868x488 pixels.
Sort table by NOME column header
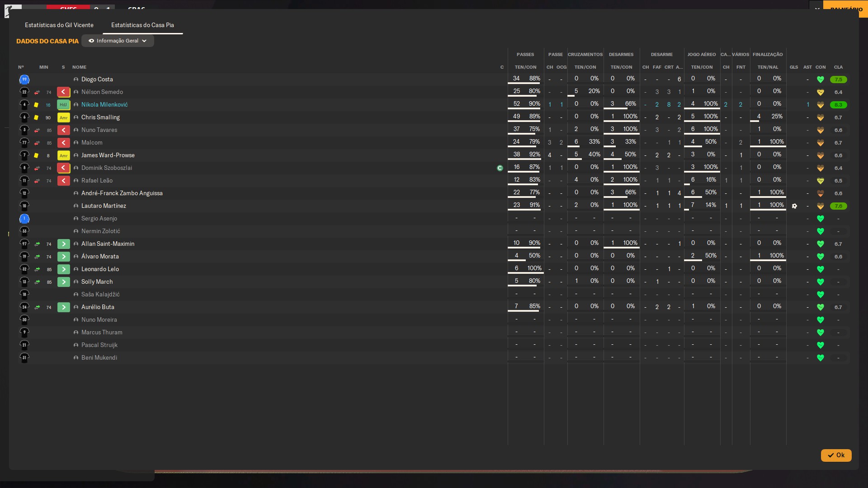tap(79, 67)
